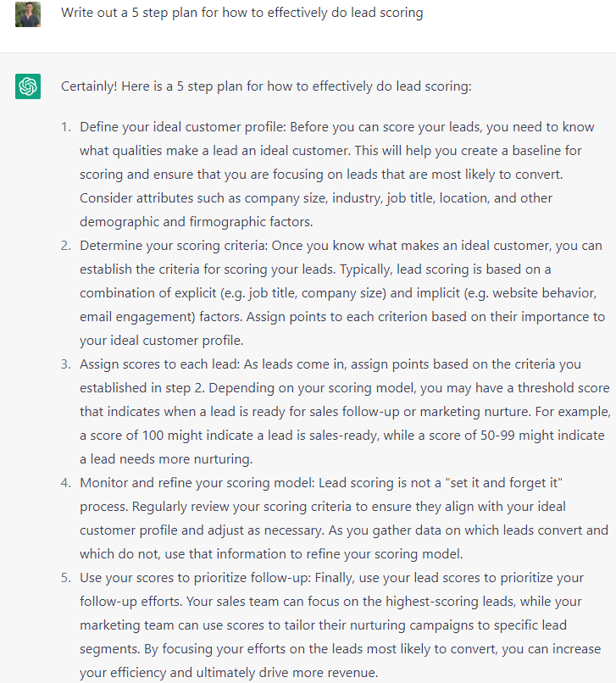The height and width of the screenshot is (683, 616).
Task: Click list number 4 marker
Action: (x=66, y=483)
